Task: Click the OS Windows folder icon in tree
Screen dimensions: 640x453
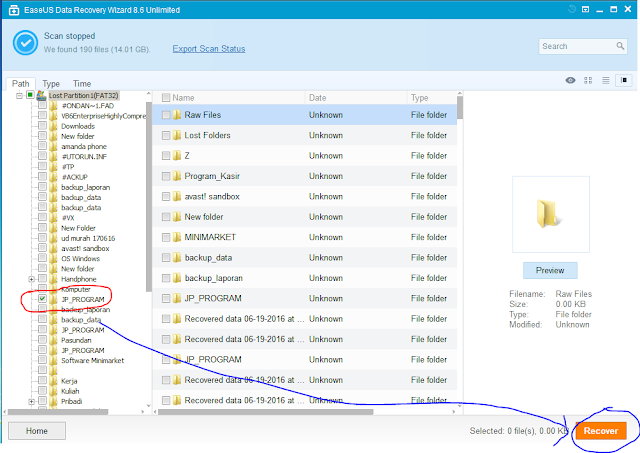Action: 53,259
